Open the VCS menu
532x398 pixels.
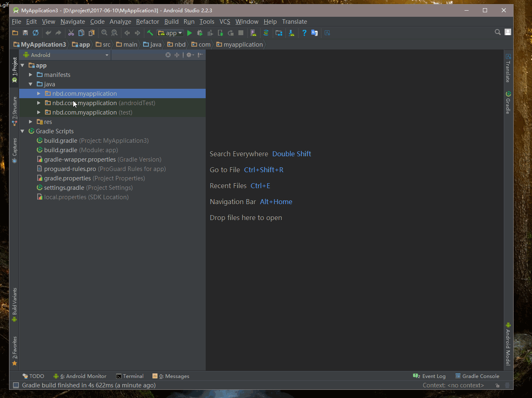225,22
